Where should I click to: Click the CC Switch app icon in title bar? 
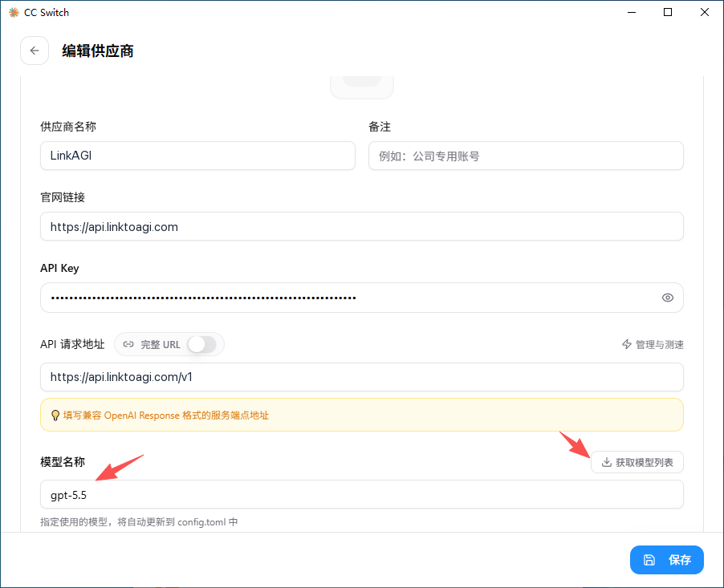[14, 13]
